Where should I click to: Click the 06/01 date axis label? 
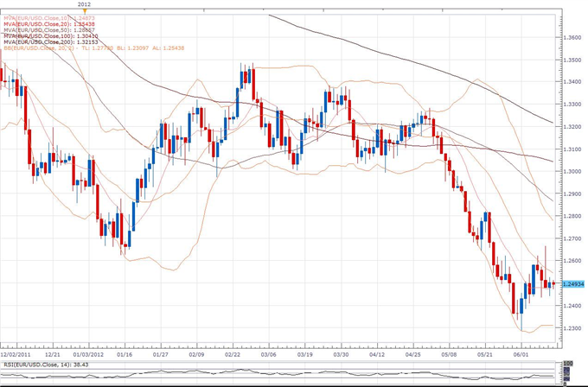pos(521,354)
